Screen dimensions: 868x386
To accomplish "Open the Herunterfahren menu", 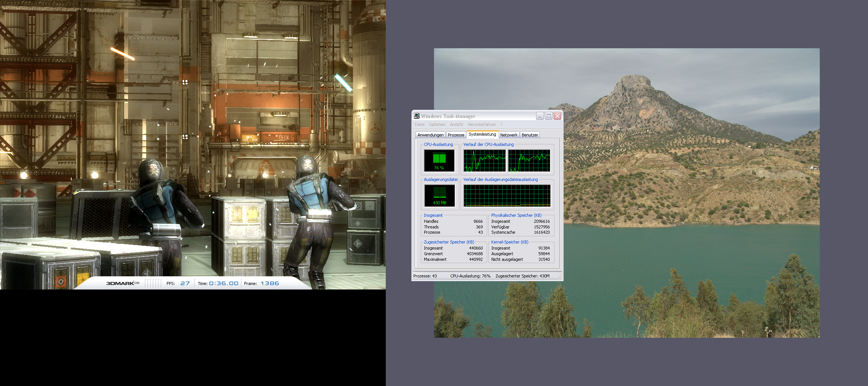I will pos(481,124).
